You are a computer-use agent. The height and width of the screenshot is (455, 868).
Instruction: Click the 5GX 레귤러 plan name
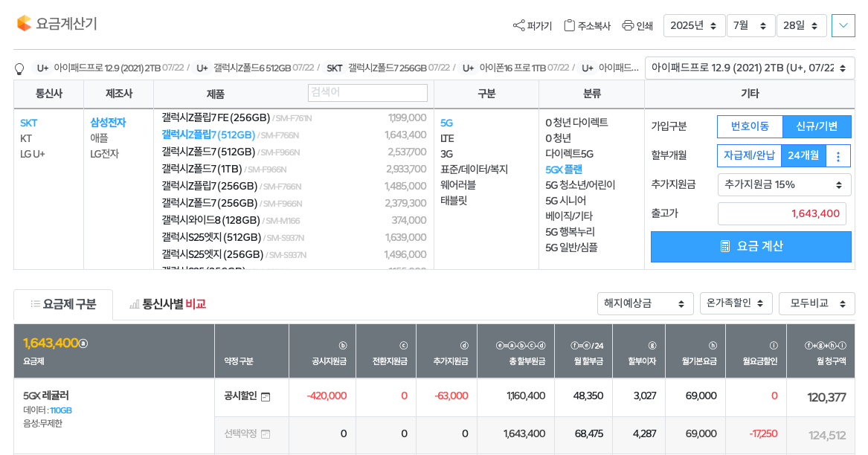tap(46, 396)
